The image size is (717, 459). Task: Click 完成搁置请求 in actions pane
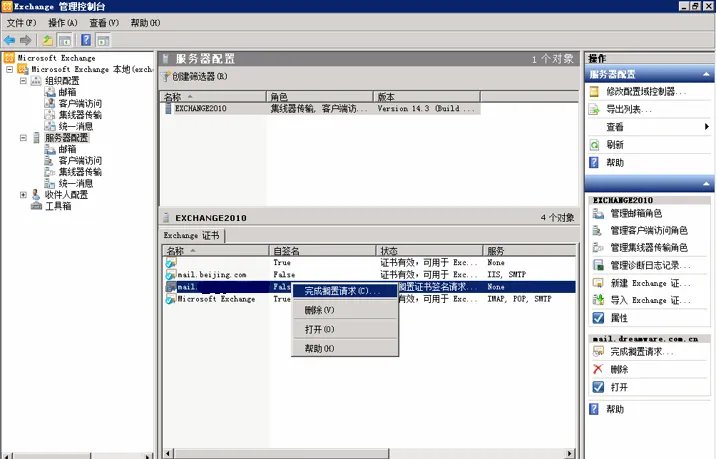tap(642, 352)
